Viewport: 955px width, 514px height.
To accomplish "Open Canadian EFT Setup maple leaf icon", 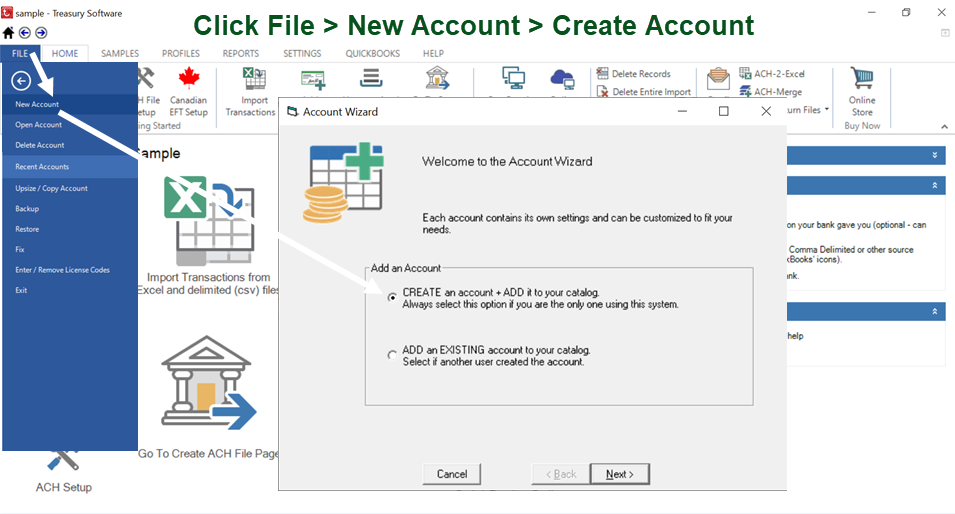I will coord(189,79).
